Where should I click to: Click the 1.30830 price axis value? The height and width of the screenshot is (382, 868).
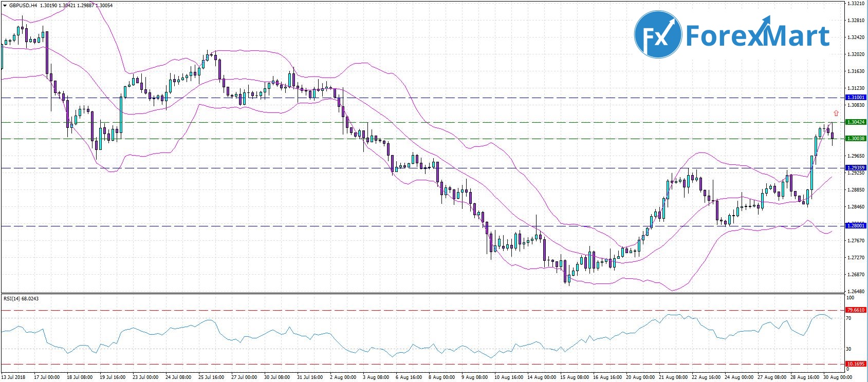pos(855,105)
